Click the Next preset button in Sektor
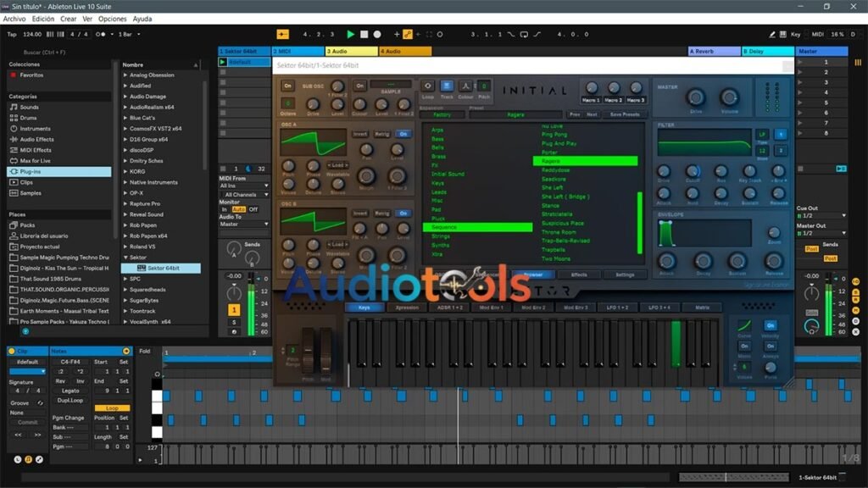868x488 pixels. point(593,114)
